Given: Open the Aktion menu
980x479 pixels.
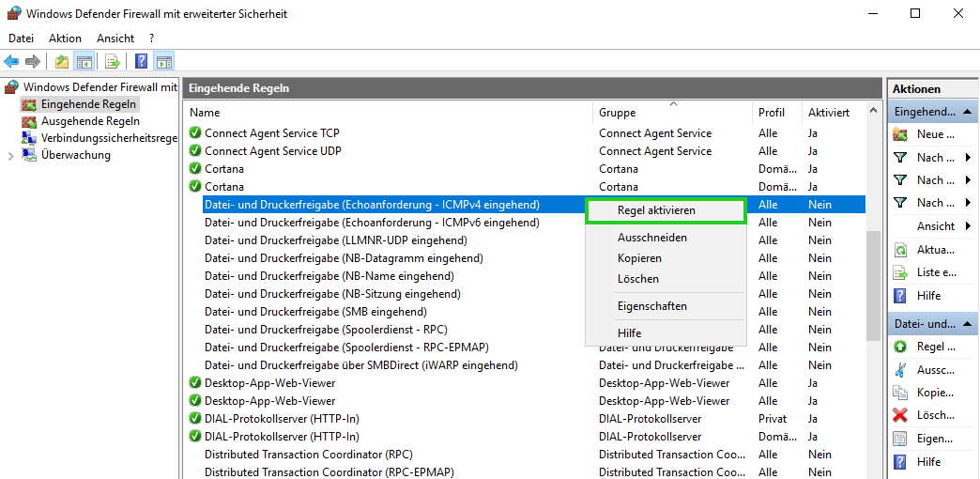Looking at the screenshot, I should pyautogui.click(x=65, y=39).
